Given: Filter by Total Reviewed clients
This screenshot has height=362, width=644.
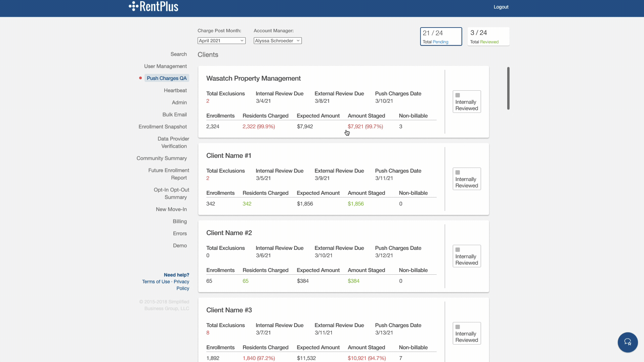Looking at the screenshot, I should 488,37.
